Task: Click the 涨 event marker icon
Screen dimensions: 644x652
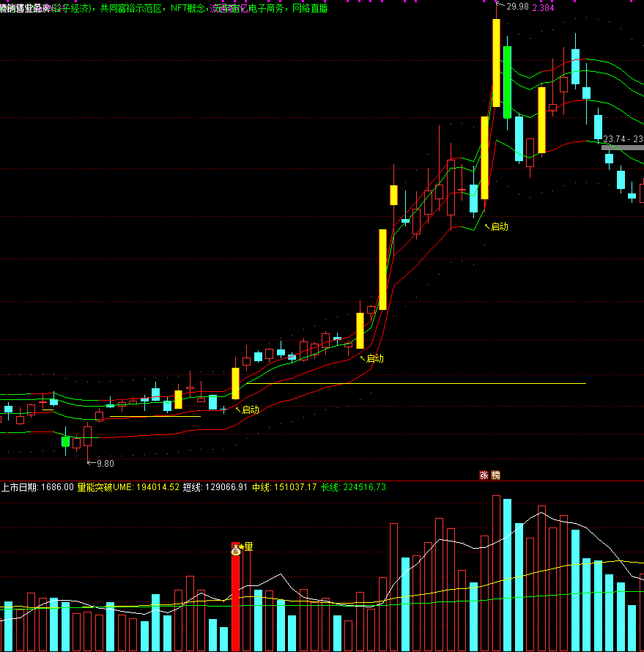Action: 484,475
